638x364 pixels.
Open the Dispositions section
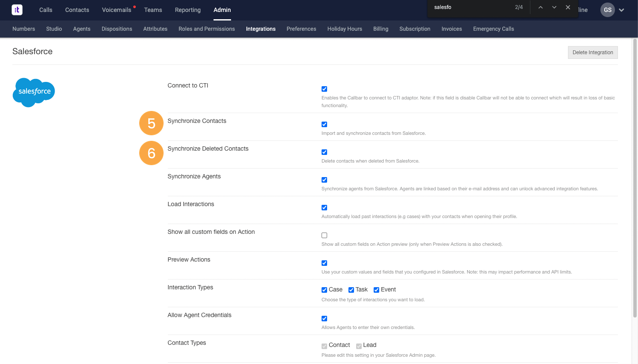pyautogui.click(x=117, y=29)
